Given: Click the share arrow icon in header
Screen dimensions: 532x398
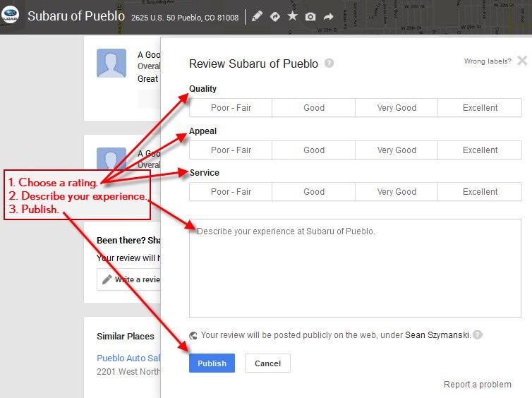Looking at the screenshot, I should [329, 16].
